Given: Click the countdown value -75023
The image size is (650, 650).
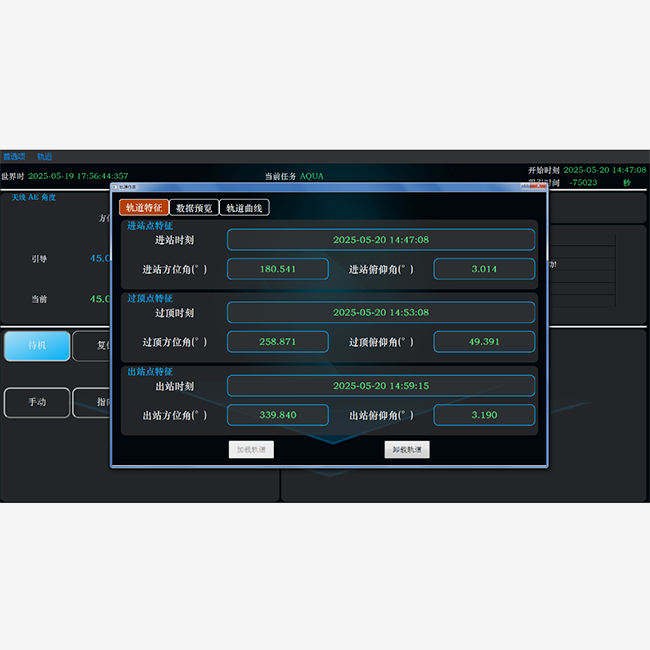Looking at the screenshot, I should pos(583,182).
